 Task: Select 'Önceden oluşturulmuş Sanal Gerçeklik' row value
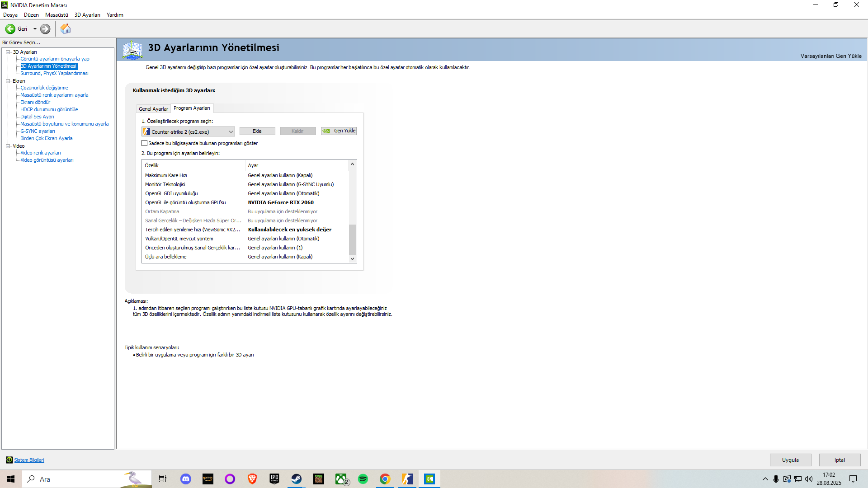[x=275, y=248]
